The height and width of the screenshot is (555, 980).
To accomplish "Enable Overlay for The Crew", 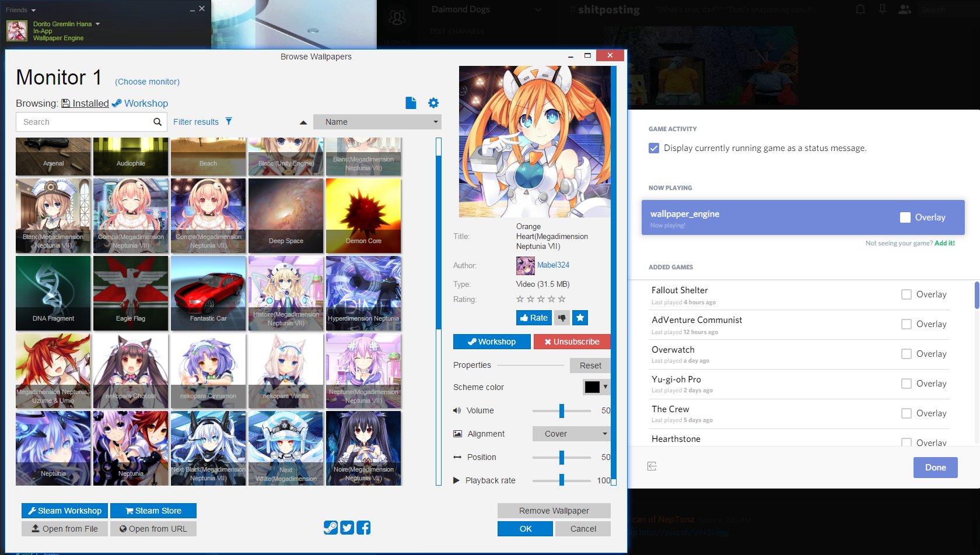I will [907, 413].
